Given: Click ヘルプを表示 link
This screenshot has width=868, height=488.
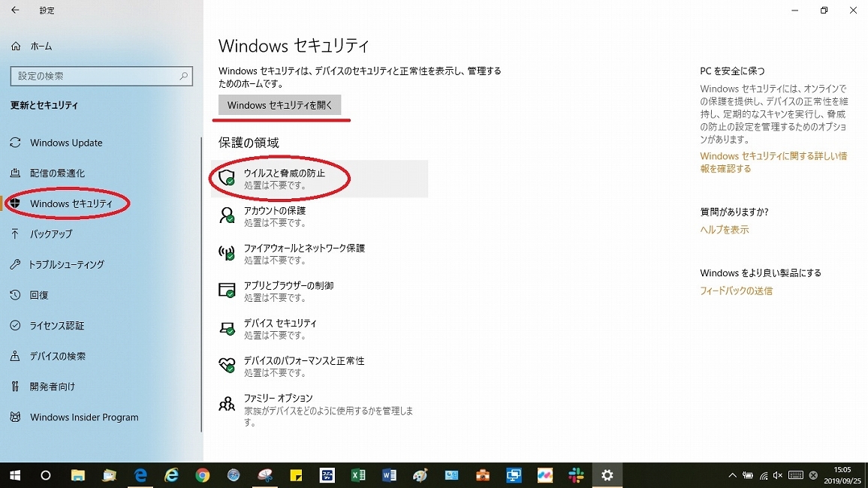Looking at the screenshot, I should [724, 230].
